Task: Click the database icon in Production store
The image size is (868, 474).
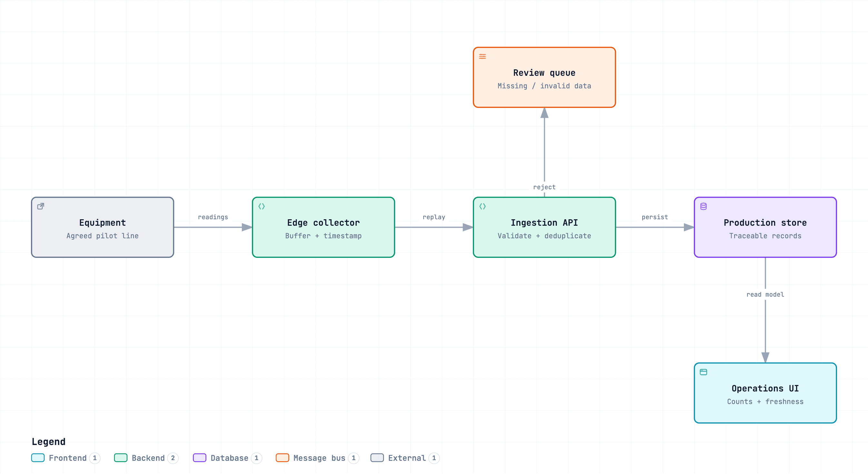Action: (x=704, y=206)
